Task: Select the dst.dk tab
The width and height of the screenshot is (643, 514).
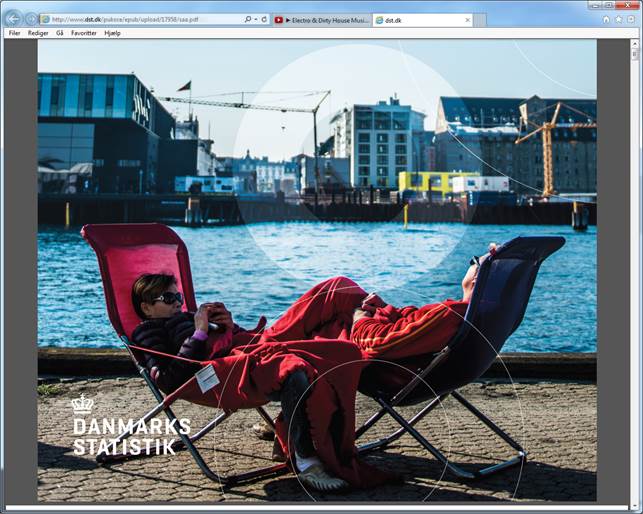Action: tap(422, 20)
